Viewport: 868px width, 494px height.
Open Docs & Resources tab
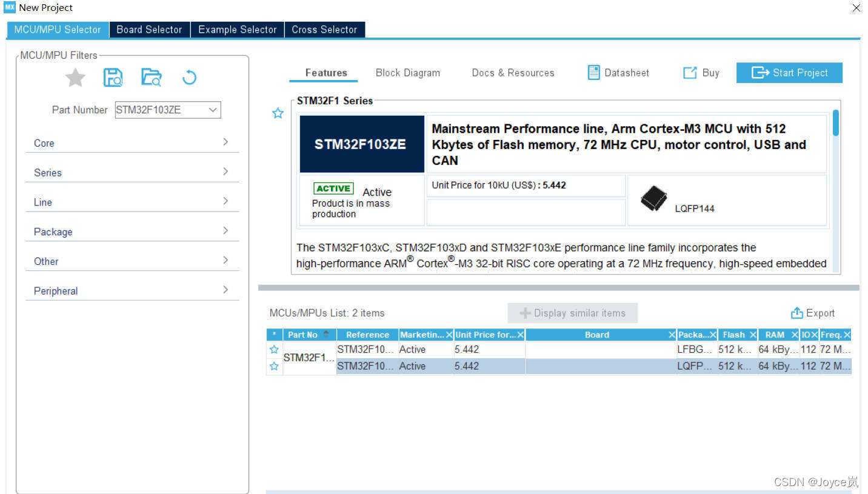pyautogui.click(x=513, y=73)
